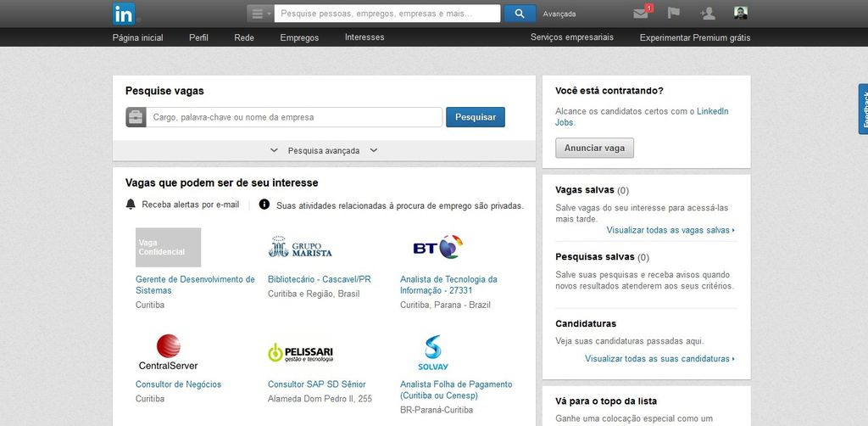Click the Curitiba e Região, Brasil text

point(314,294)
